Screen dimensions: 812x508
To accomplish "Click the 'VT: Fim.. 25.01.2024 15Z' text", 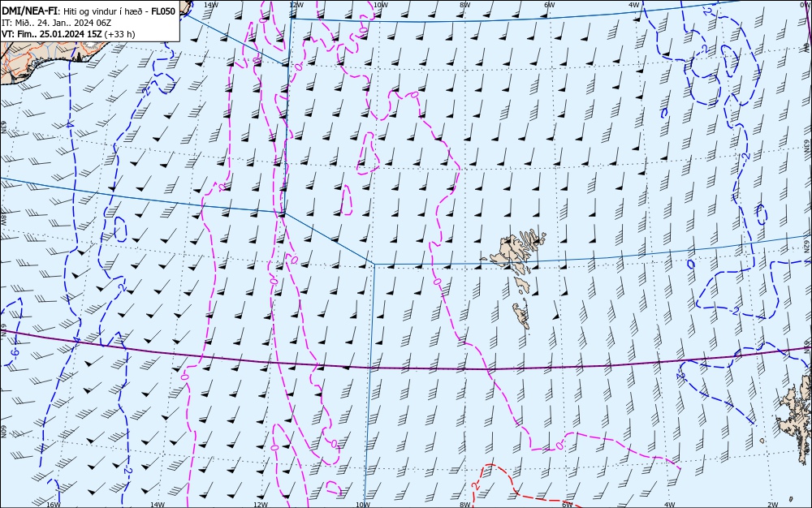I will pyautogui.click(x=52, y=34).
